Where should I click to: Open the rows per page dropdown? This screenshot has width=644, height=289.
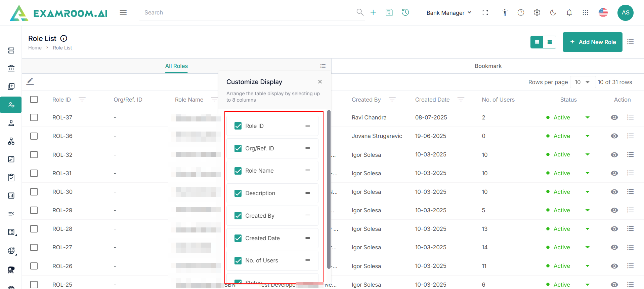tap(582, 82)
